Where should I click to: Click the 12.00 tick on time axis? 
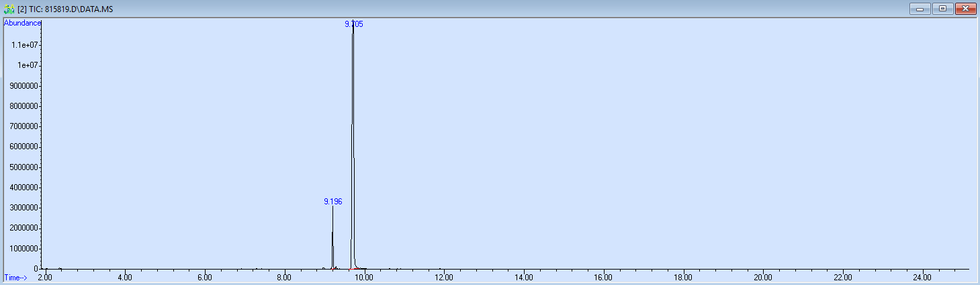click(444, 277)
